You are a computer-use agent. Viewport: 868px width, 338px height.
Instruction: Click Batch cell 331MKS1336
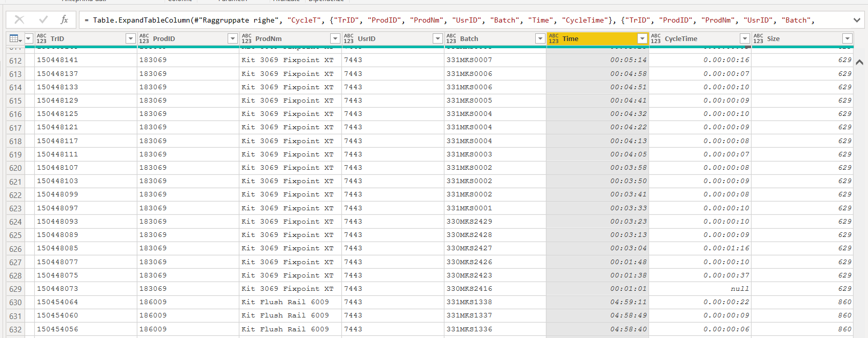pyautogui.click(x=495, y=329)
